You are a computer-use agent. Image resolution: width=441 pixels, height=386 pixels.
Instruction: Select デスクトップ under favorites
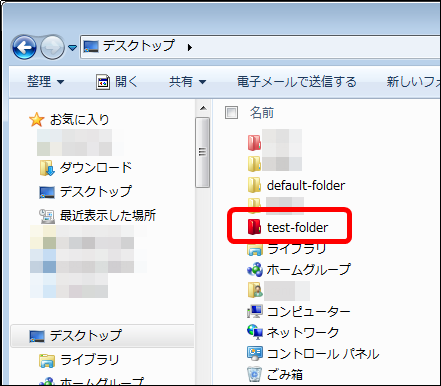[x=96, y=192]
